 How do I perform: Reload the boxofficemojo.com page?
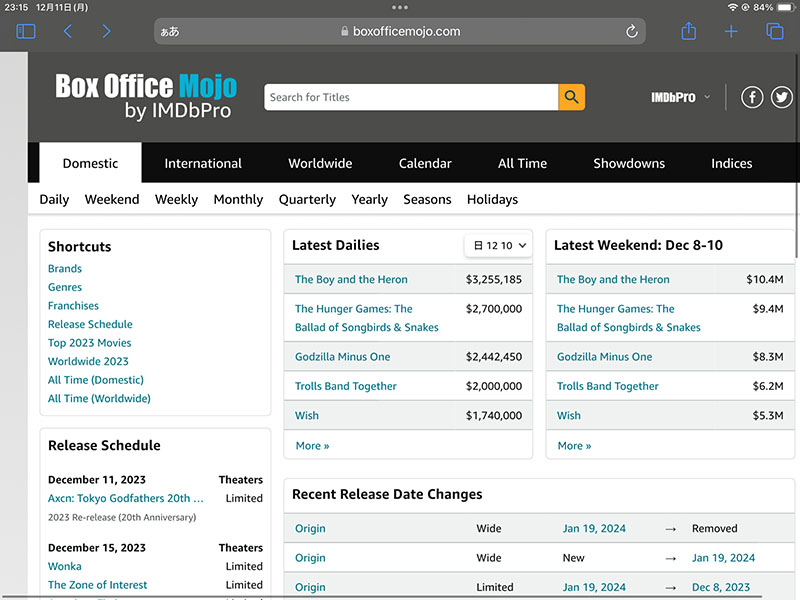pos(632,32)
